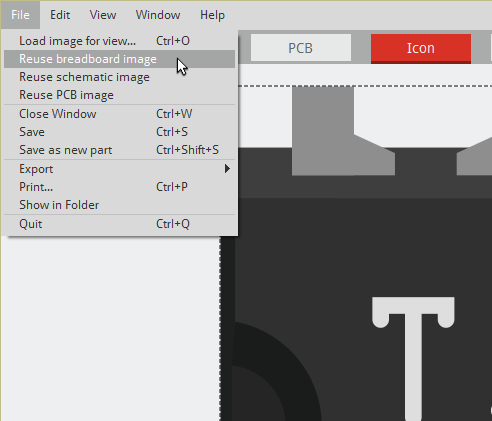Expand the Export submenu arrow
Screen dimensions: 492x421
[227, 169]
